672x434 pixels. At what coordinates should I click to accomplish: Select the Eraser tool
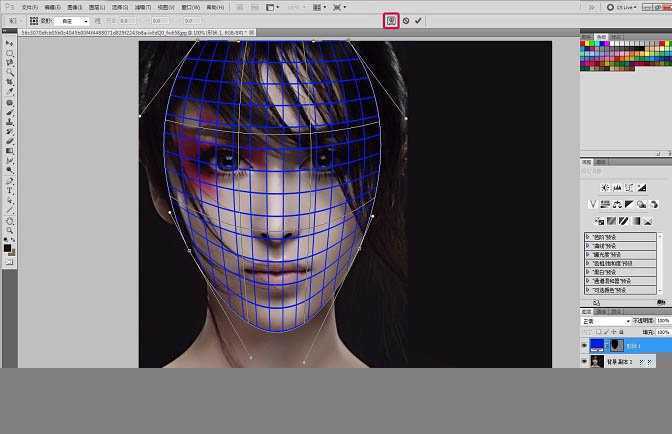pos(9,141)
